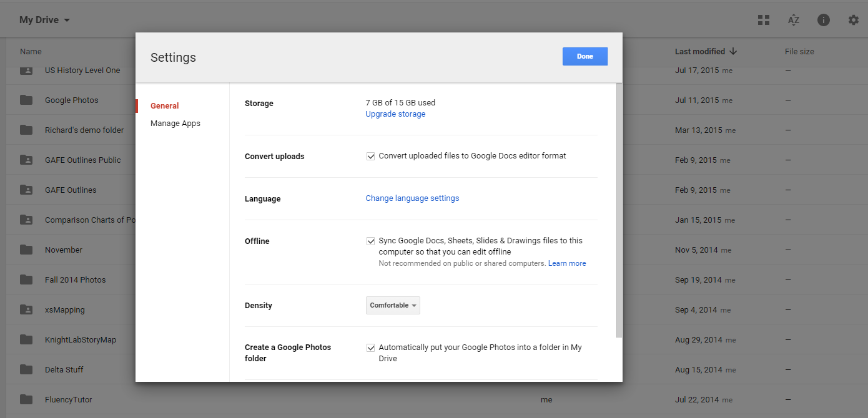Screen dimensions: 868x418
Task: Select FluencyTutor folder name
Action: (x=69, y=400)
